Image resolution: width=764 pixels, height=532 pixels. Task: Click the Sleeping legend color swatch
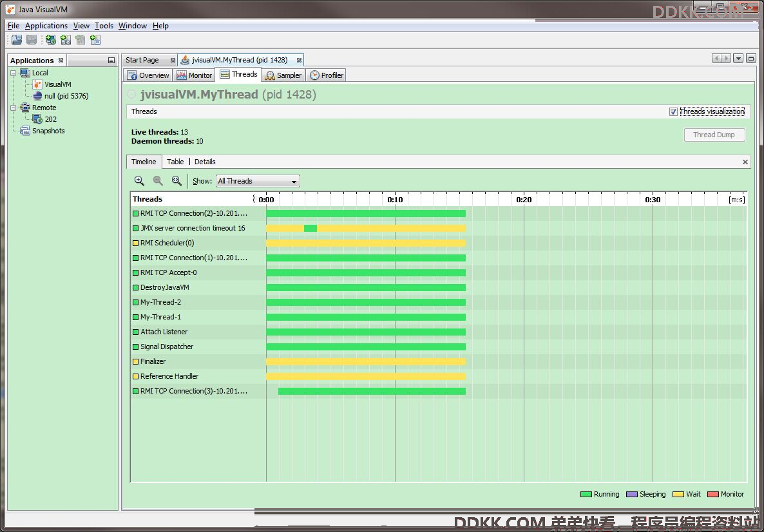pos(632,494)
